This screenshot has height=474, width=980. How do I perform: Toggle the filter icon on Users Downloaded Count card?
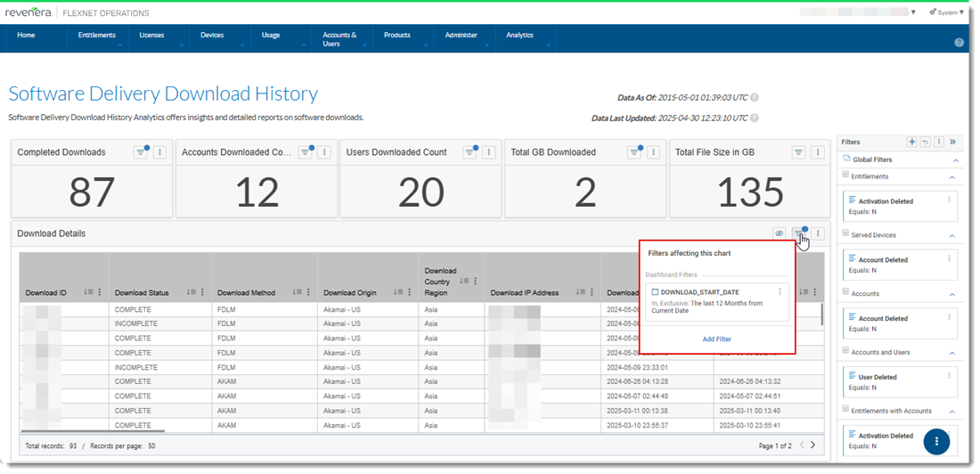[x=470, y=152]
